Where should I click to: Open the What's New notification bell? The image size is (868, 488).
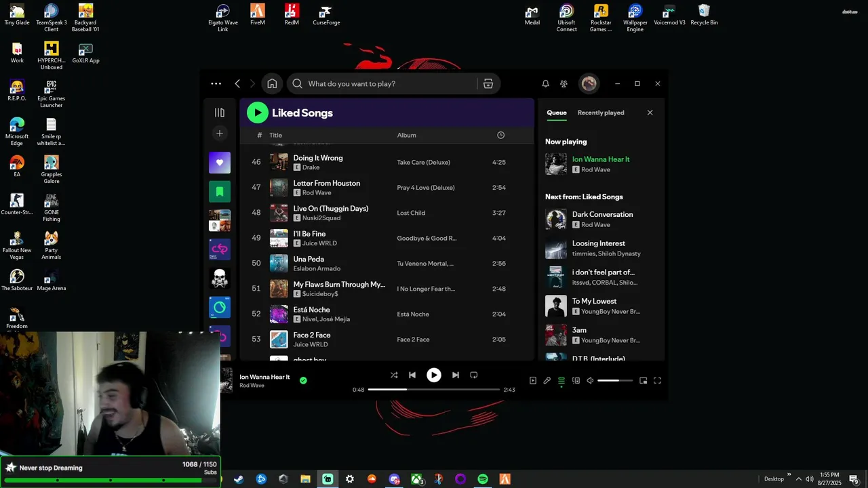tap(545, 83)
